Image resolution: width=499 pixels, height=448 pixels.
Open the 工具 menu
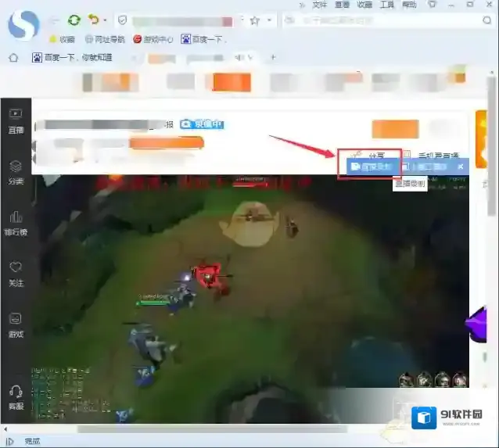coord(386,5)
